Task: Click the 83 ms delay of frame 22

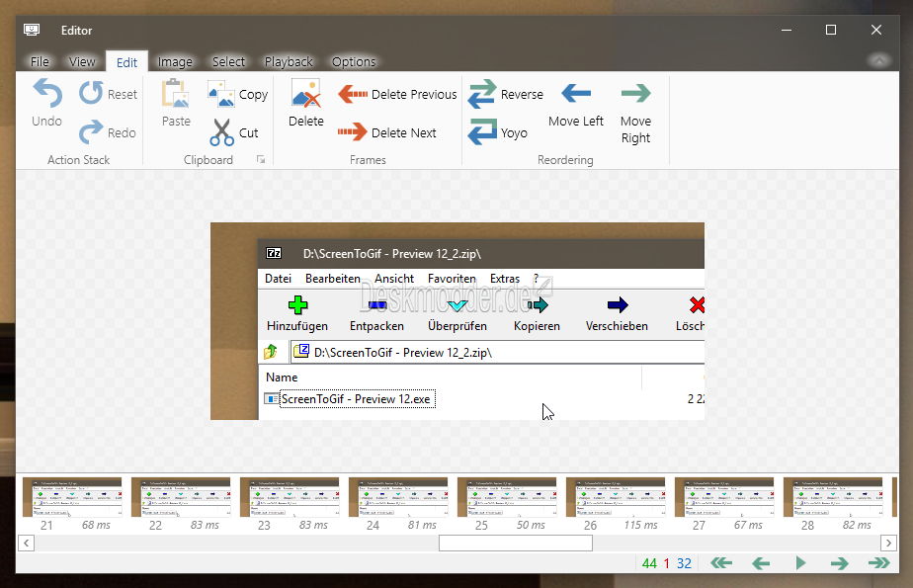Action: coord(205,525)
